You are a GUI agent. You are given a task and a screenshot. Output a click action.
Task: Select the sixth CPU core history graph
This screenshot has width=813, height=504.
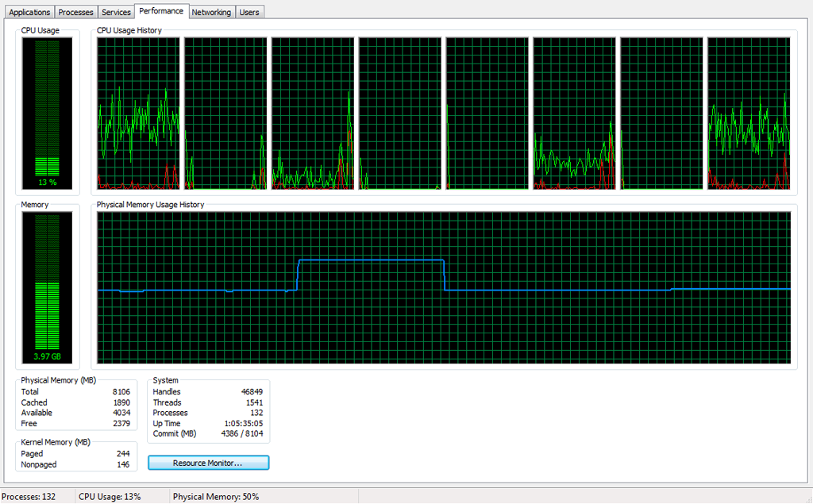pyautogui.click(x=574, y=113)
